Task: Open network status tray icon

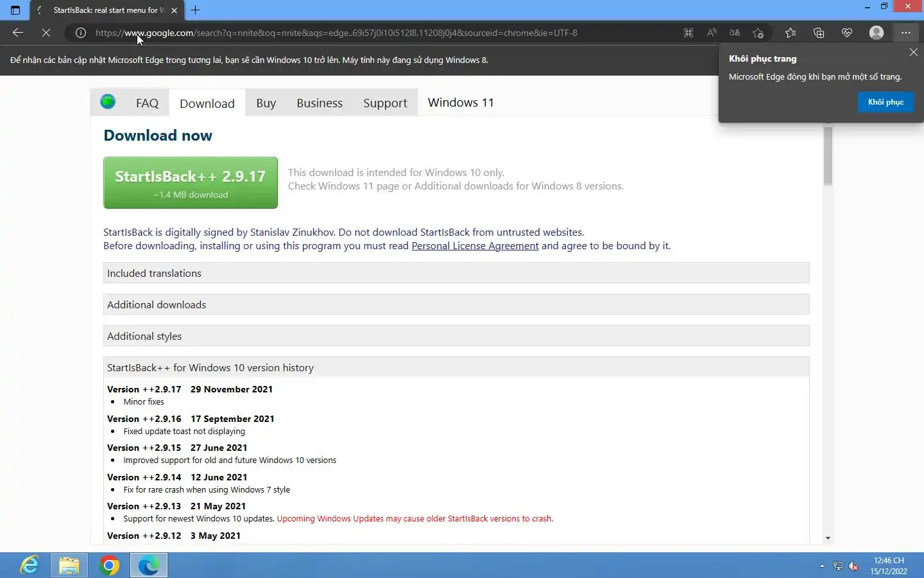Action: pyautogui.click(x=838, y=566)
